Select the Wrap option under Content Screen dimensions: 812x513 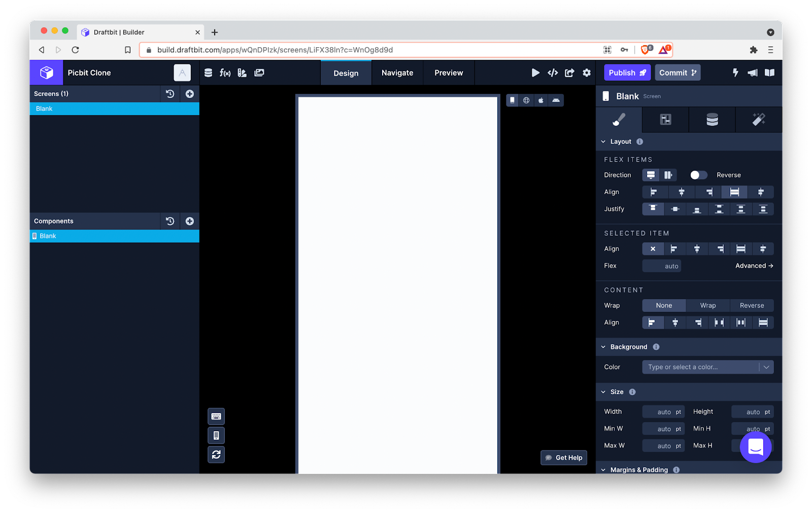pos(707,305)
